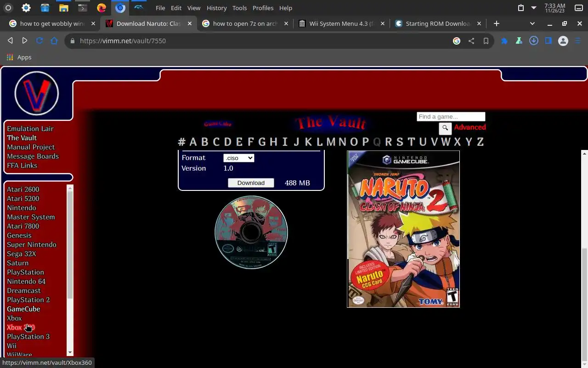
Task: Launch the terminal icon in the taskbar
Action: click(x=82, y=8)
